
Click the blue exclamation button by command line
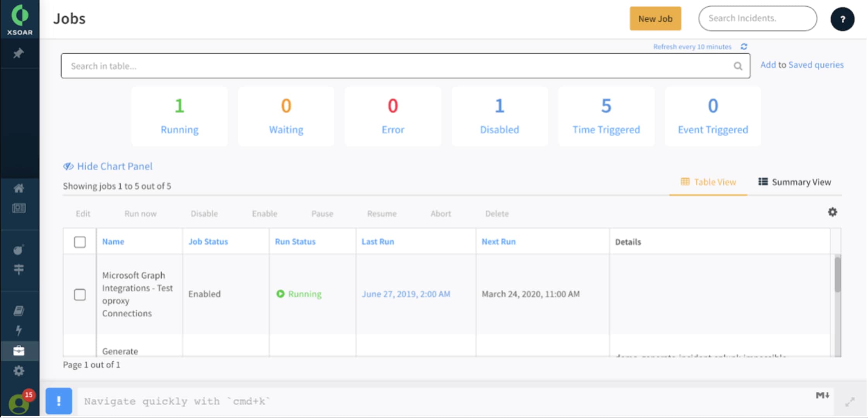click(x=59, y=401)
